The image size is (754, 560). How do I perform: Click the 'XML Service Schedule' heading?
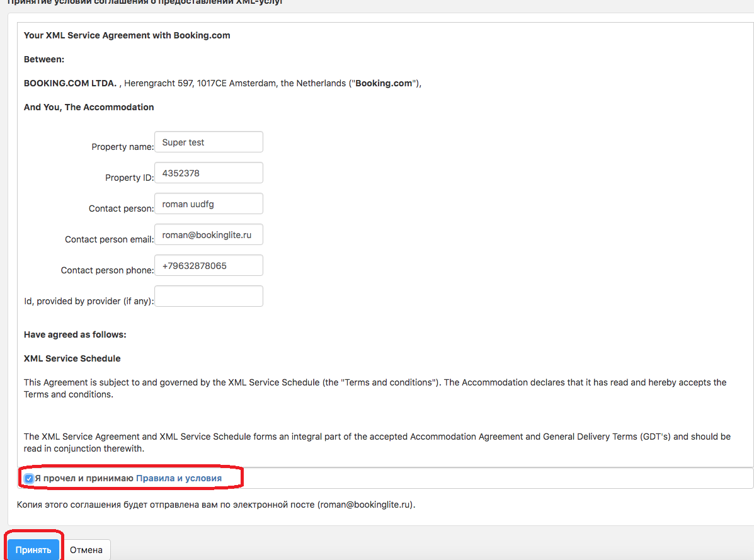click(x=72, y=358)
